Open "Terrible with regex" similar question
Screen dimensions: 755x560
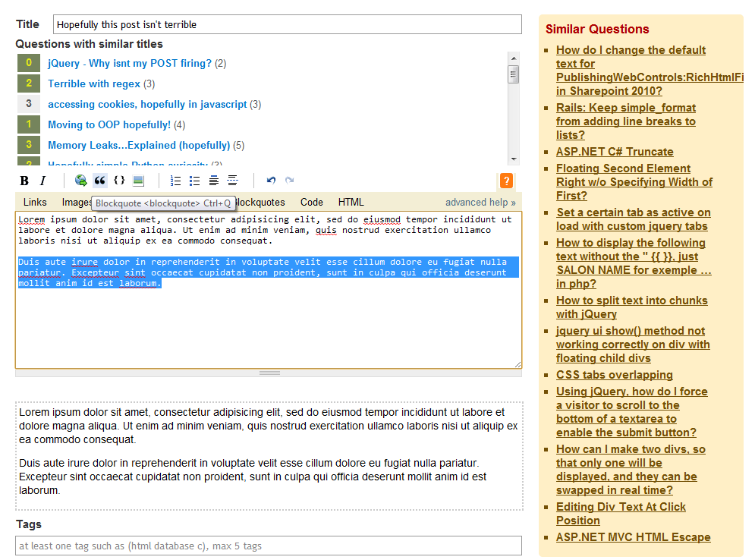tap(94, 83)
